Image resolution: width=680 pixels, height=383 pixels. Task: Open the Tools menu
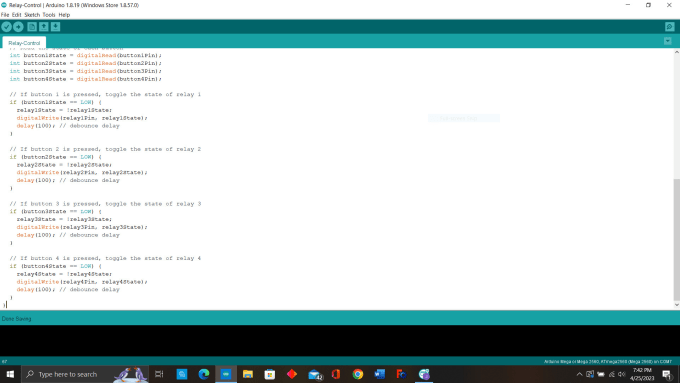[49, 15]
